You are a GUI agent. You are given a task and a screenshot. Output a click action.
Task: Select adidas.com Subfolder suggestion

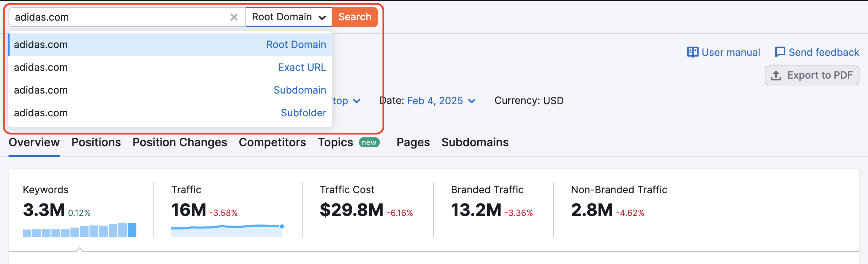coord(170,113)
